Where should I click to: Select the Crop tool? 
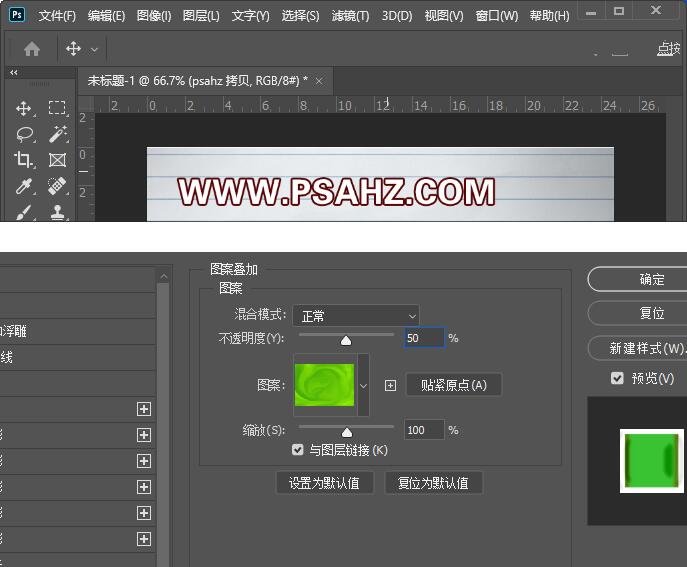pos(24,160)
